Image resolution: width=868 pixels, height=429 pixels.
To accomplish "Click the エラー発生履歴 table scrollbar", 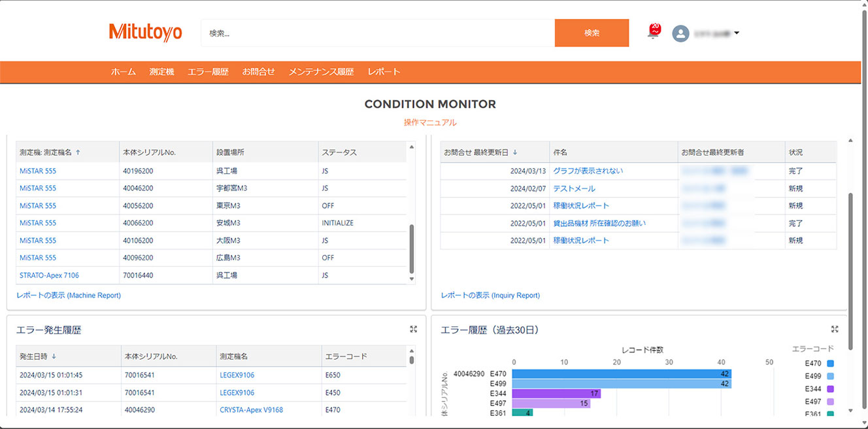I will tap(412, 360).
